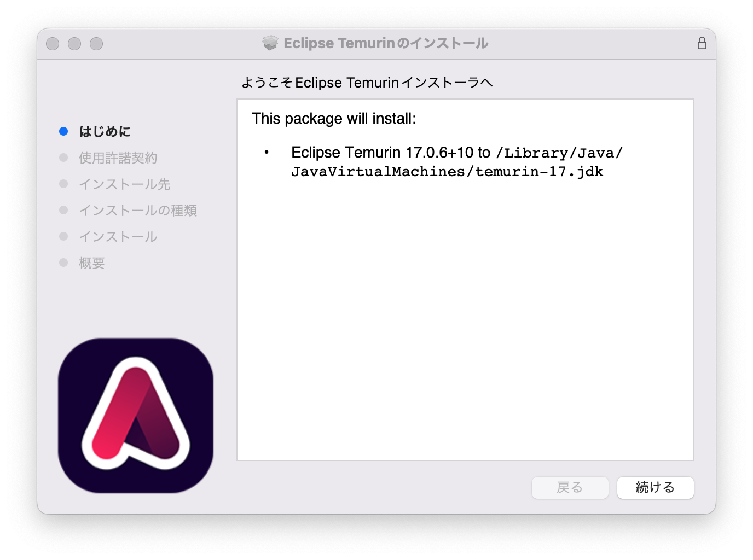Click the heading ようこそ Eclipse Temurin インストーラへ
The width and height of the screenshot is (753, 560).
pyautogui.click(x=367, y=83)
